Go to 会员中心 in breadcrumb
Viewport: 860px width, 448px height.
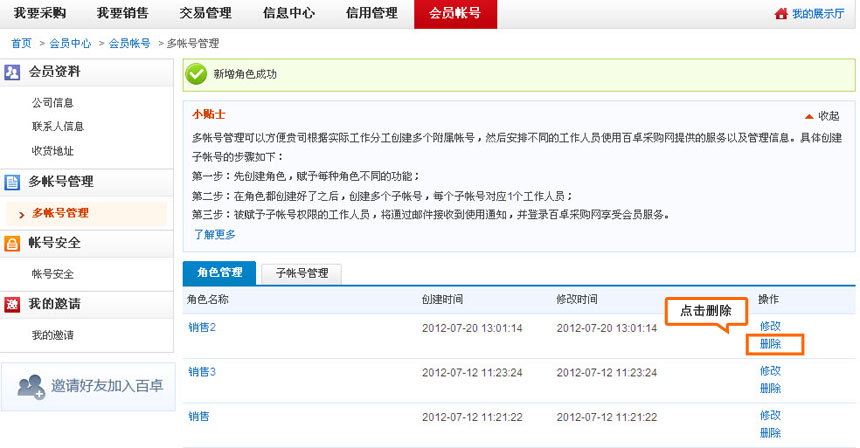pyautogui.click(x=70, y=44)
